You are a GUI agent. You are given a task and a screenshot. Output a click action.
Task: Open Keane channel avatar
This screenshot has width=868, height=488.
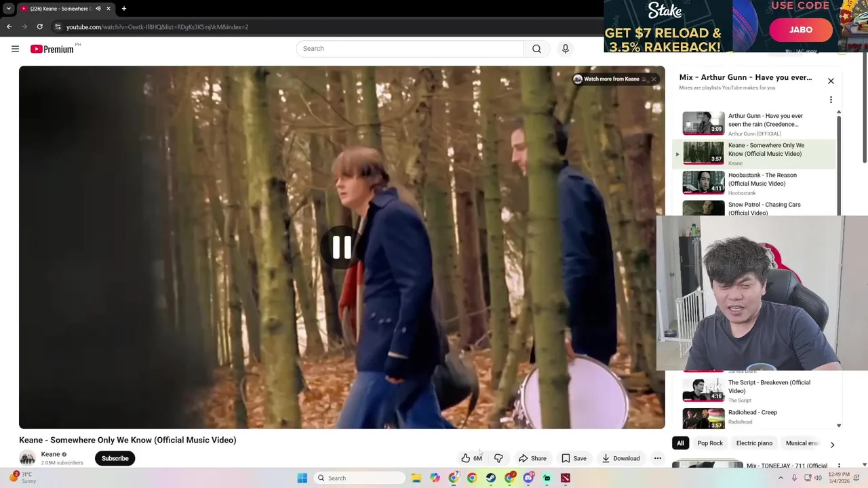[27, 458]
